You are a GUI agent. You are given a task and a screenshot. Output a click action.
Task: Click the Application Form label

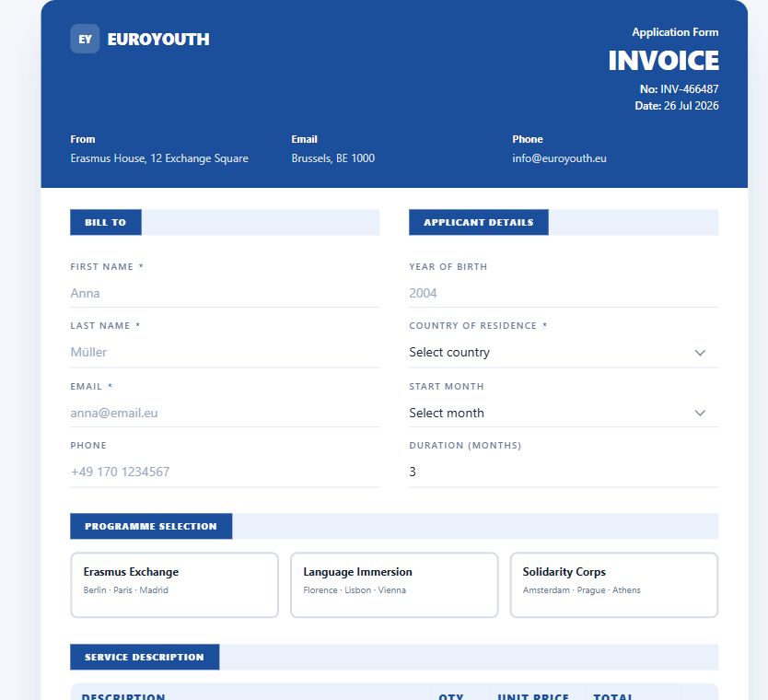(675, 32)
